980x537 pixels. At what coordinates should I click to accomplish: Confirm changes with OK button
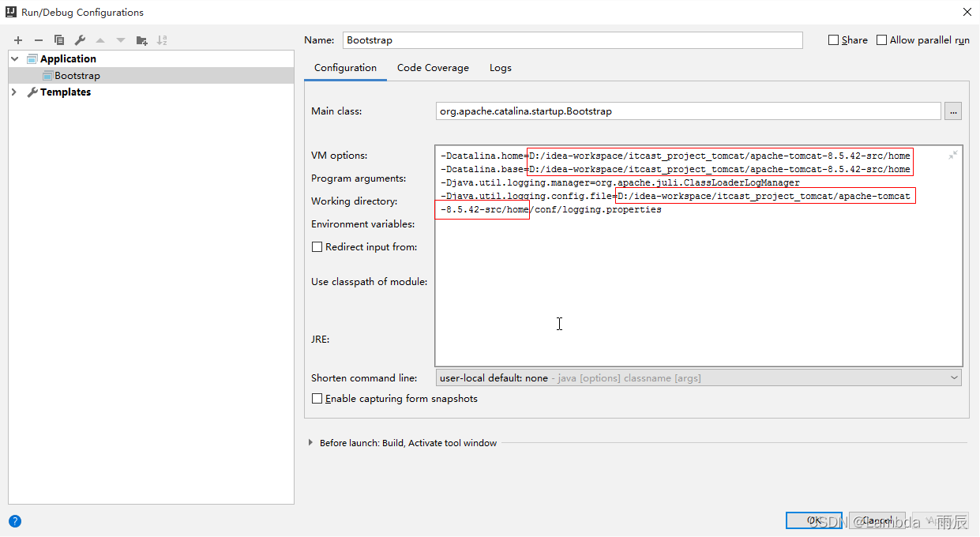click(813, 520)
